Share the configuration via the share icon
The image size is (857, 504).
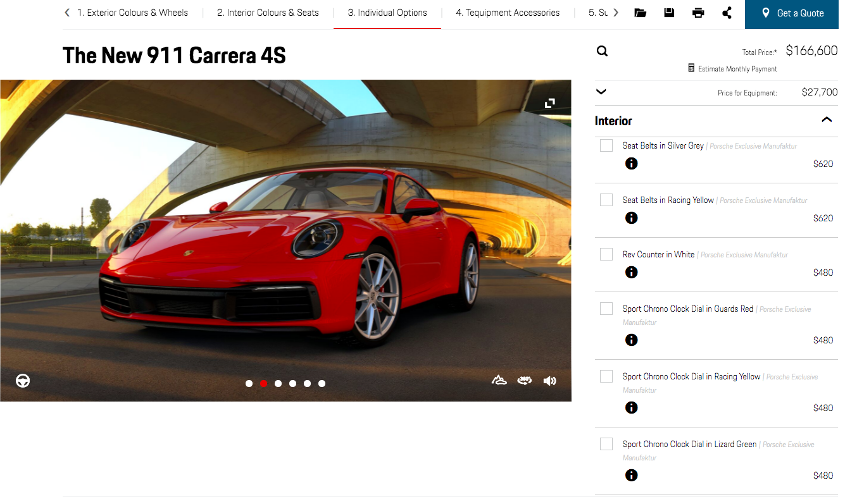point(727,13)
